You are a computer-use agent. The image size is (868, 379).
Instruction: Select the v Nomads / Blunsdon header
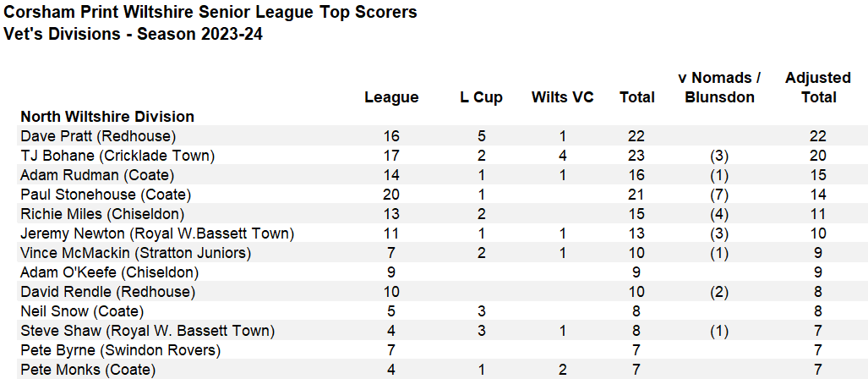tap(719, 87)
